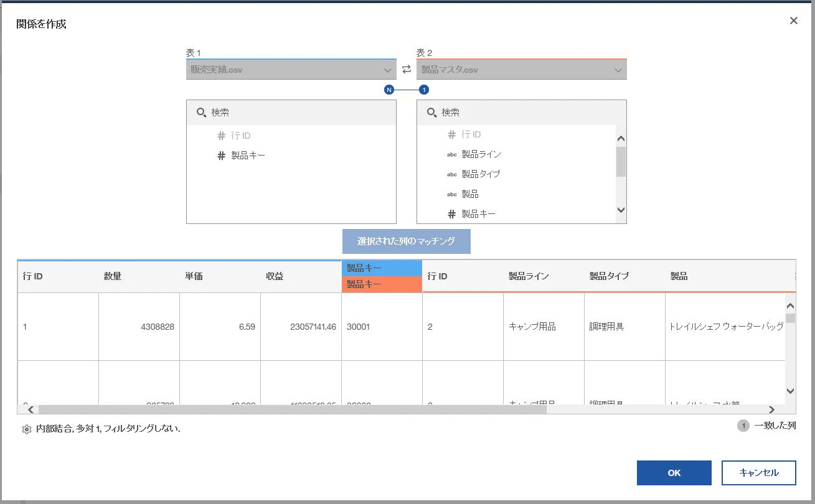
Task: Click the blue 製品キー matched column header
Action: pos(382,268)
